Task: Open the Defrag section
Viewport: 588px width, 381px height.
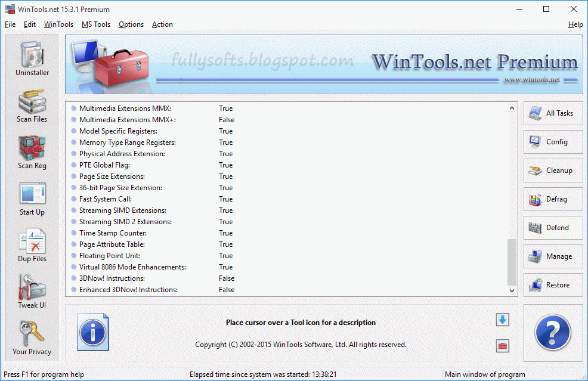Action: pos(553,199)
